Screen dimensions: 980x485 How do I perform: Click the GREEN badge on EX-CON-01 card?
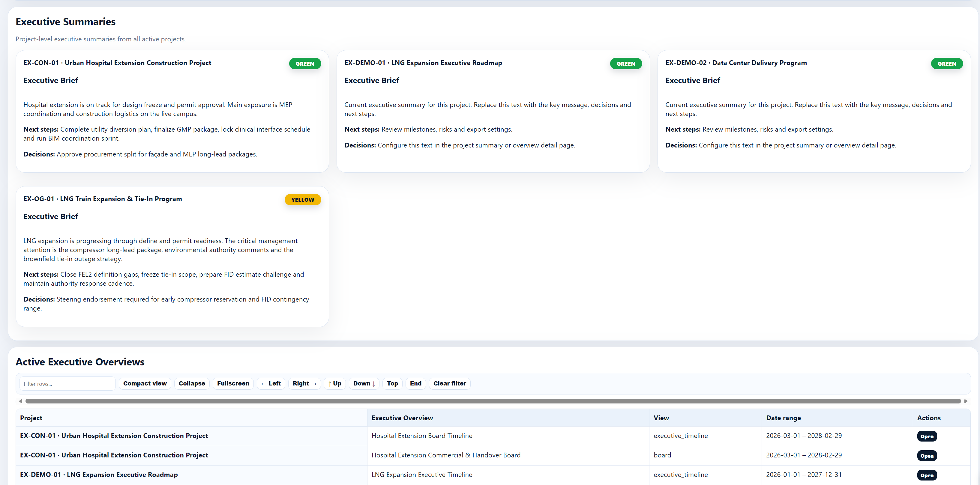[x=305, y=64]
